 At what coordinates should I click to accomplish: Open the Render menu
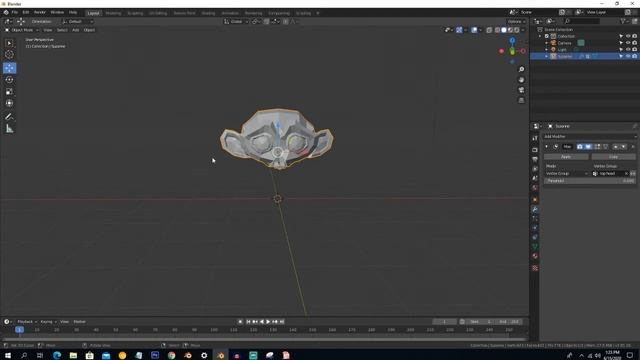[x=40, y=13]
